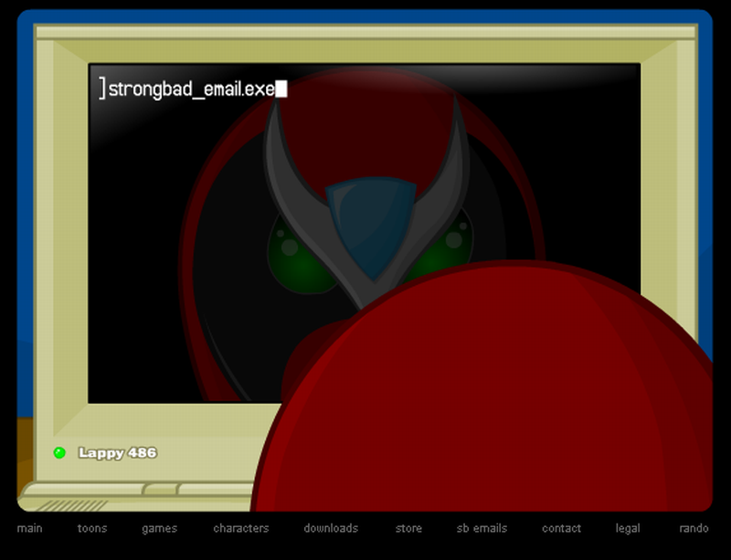Click the strongbad_email.exe text

(192, 85)
